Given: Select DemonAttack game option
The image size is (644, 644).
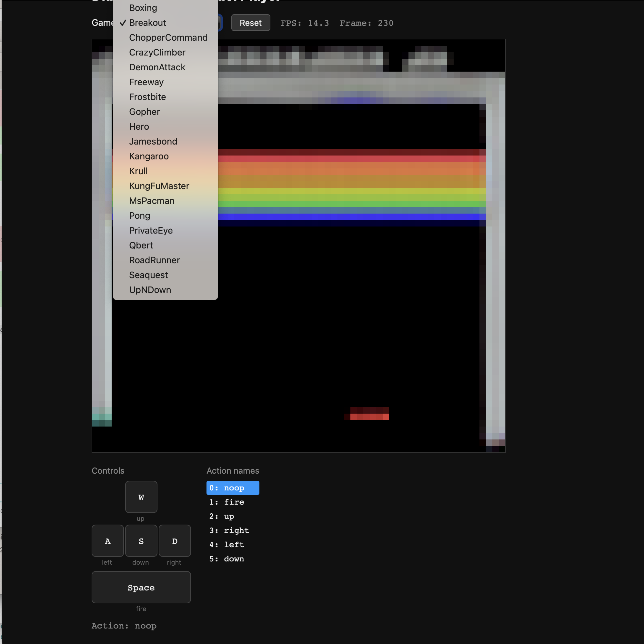Looking at the screenshot, I should 165,67.
